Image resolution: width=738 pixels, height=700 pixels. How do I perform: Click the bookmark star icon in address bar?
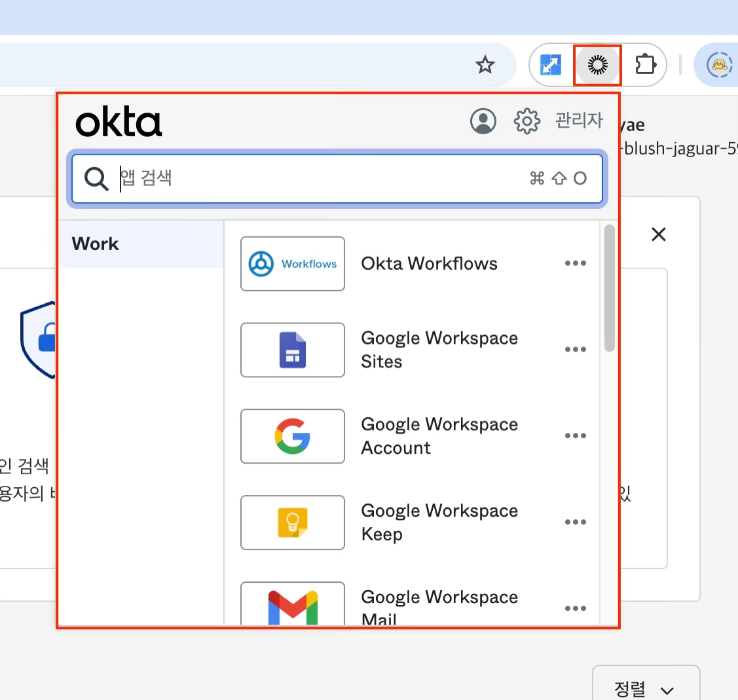coord(485,65)
